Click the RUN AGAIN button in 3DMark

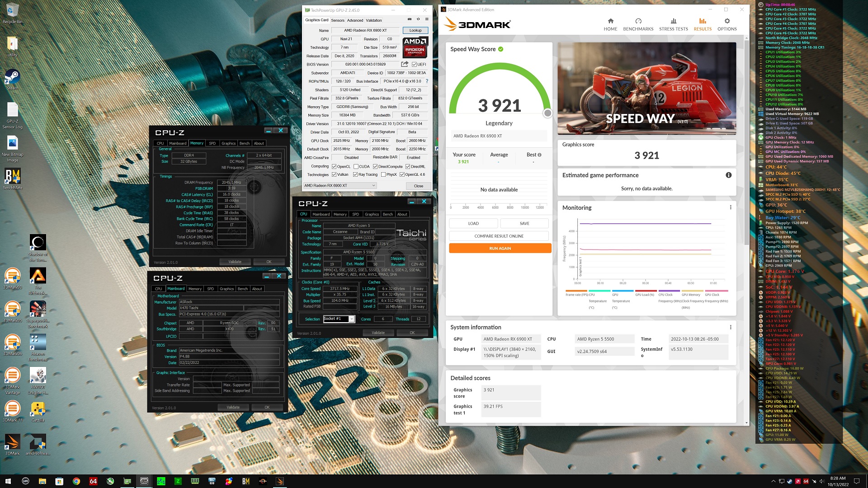499,248
